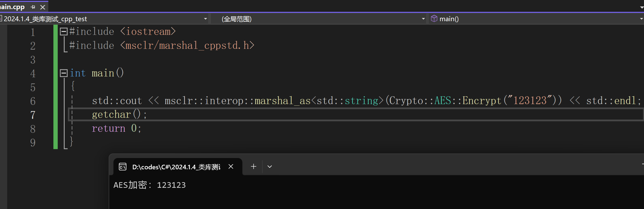Pin the main.cpp editor tab

click(x=33, y=7)
